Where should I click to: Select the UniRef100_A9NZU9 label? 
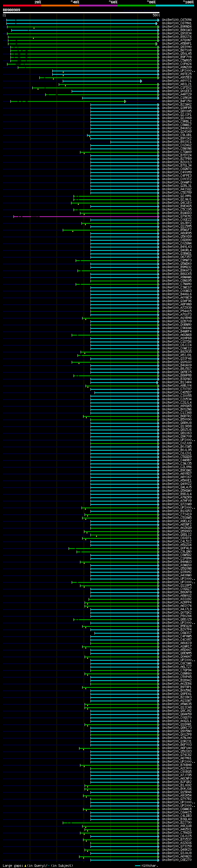pos(177,67)
